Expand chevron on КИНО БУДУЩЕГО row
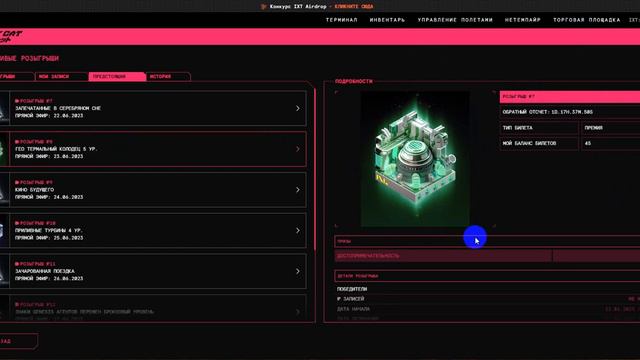This screenshot has width=640, height=360. [298, 190]
